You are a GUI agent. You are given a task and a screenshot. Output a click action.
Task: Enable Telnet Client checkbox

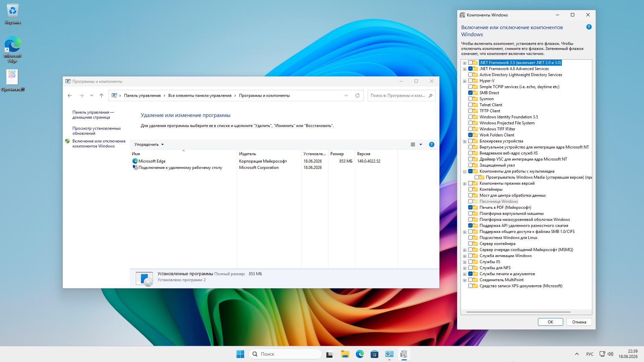(x=470, y=105)
